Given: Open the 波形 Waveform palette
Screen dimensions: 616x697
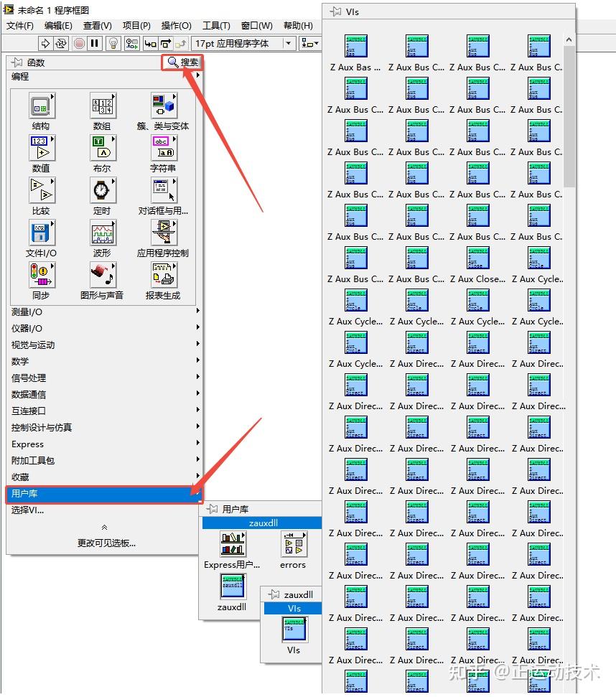Looking at the screenshot, I should coord(103,233).
